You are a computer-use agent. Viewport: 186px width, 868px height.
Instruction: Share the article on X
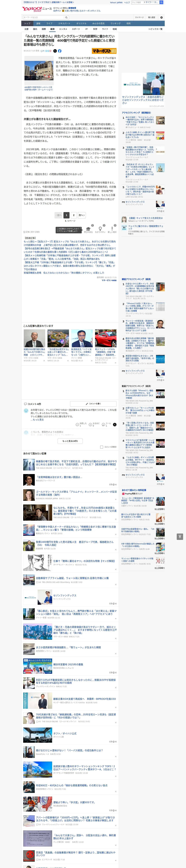(55, 51)
